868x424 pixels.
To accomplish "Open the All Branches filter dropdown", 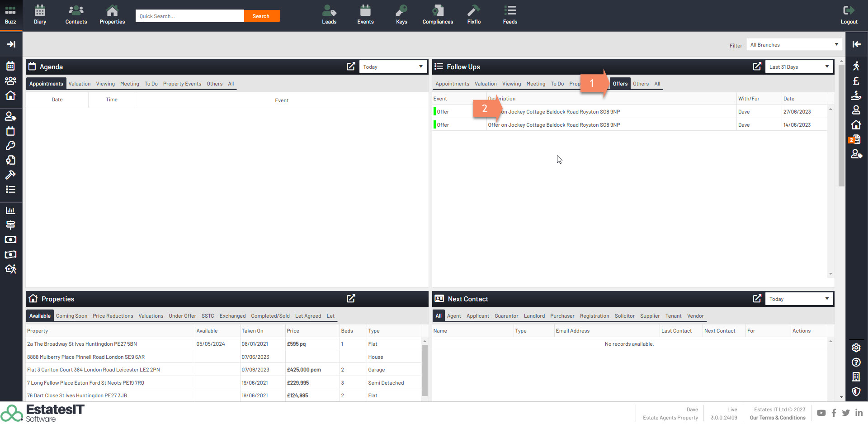I will pyautogui.click(x=794, y=45).
